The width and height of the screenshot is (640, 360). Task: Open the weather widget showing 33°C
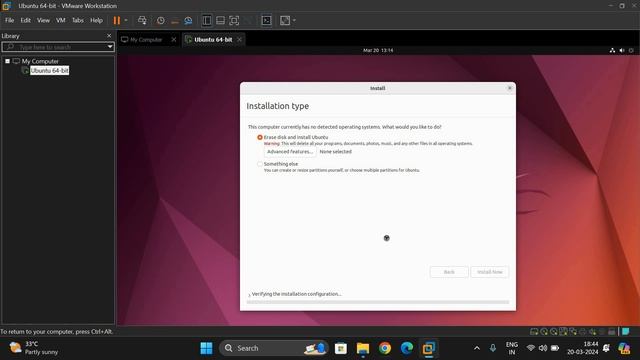point(35,348)
